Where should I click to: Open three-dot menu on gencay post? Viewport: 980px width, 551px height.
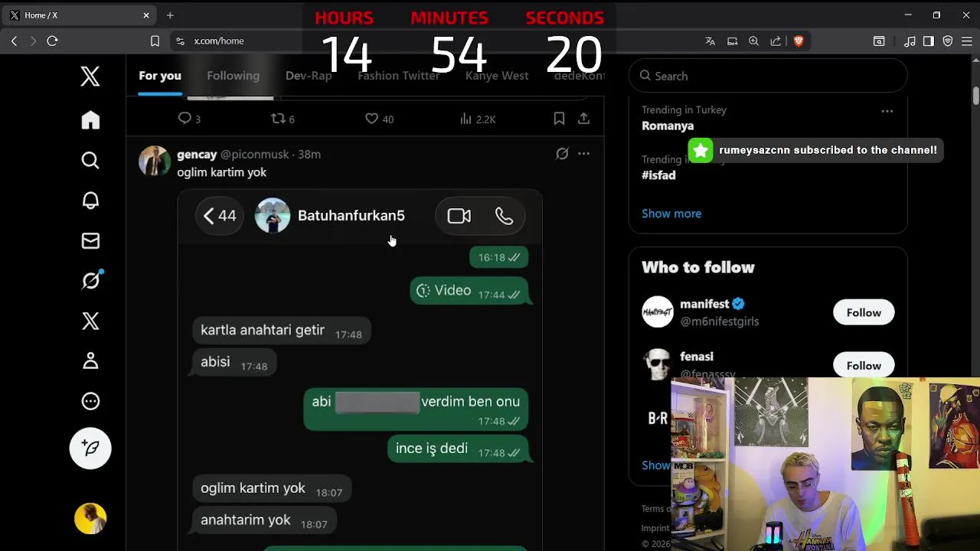(583, 154)
